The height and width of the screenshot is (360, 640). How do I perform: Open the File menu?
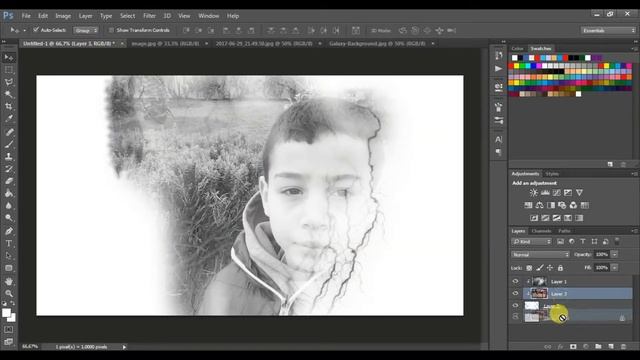click(26, 16)
